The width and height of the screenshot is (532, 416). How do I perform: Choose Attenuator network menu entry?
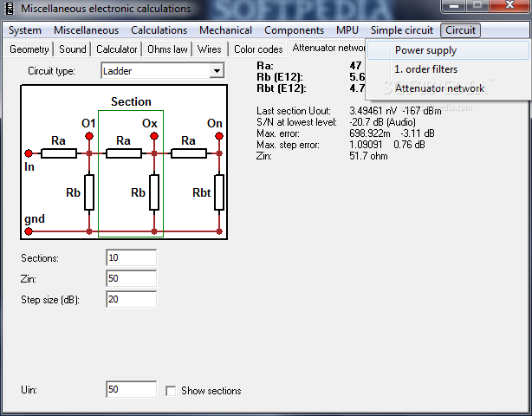(448, 88)
